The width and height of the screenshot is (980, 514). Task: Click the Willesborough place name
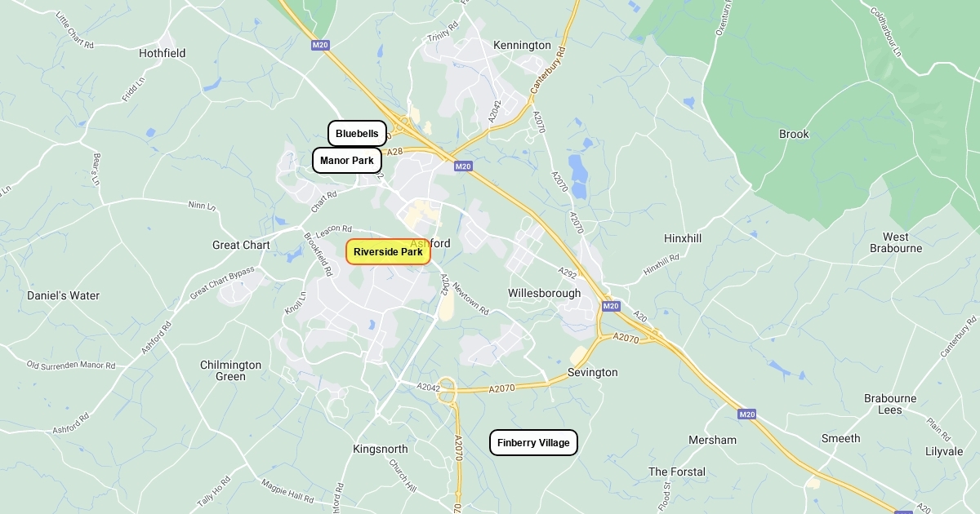545,293
